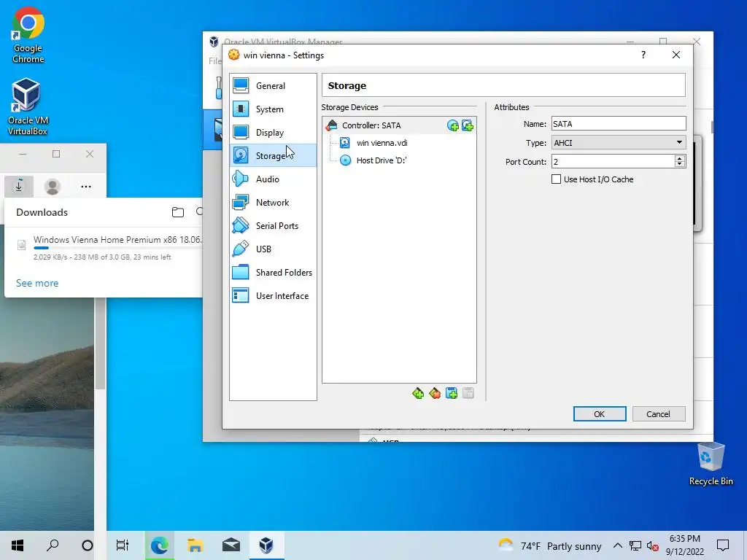Image resolution: width=747 pixels, height=560 pixels.
Task: Open Google Chrome desktop shortcut
Action: coord(28,36)
